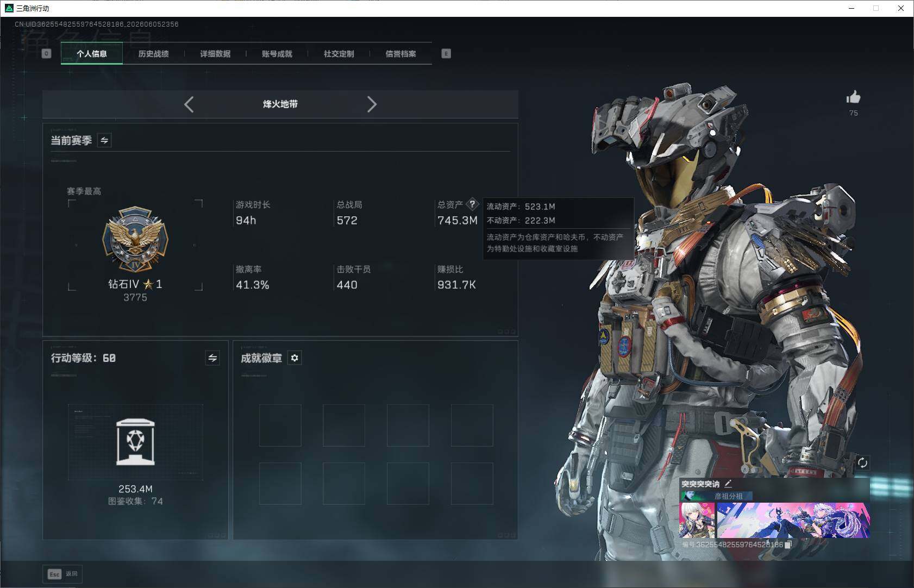914x588 pixels.
Task: Open the 社交定制 tab
Action: point(339,53)
